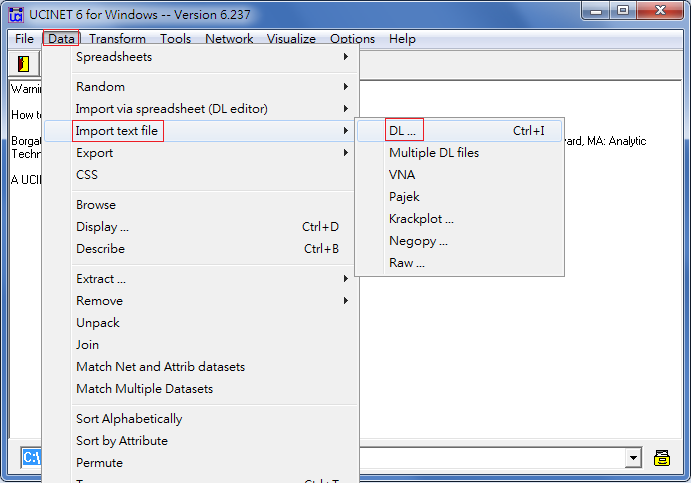Open the Tools menu

(175, 39)
